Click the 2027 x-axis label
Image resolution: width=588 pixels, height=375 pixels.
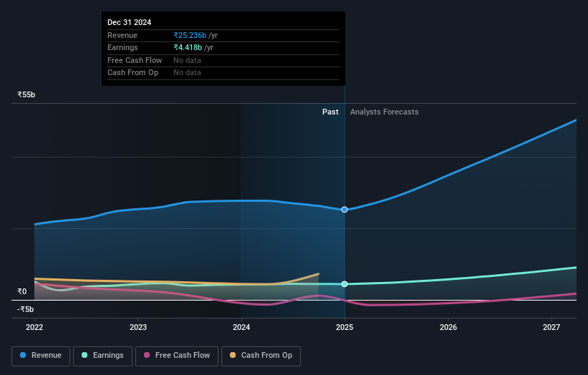tap(551, 327)
